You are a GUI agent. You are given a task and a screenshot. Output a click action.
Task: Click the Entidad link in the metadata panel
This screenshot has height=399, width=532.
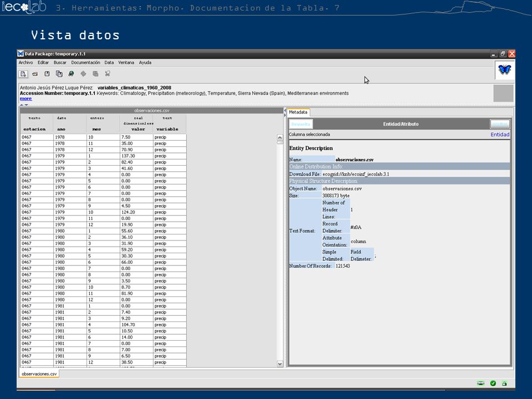(500, 135)
